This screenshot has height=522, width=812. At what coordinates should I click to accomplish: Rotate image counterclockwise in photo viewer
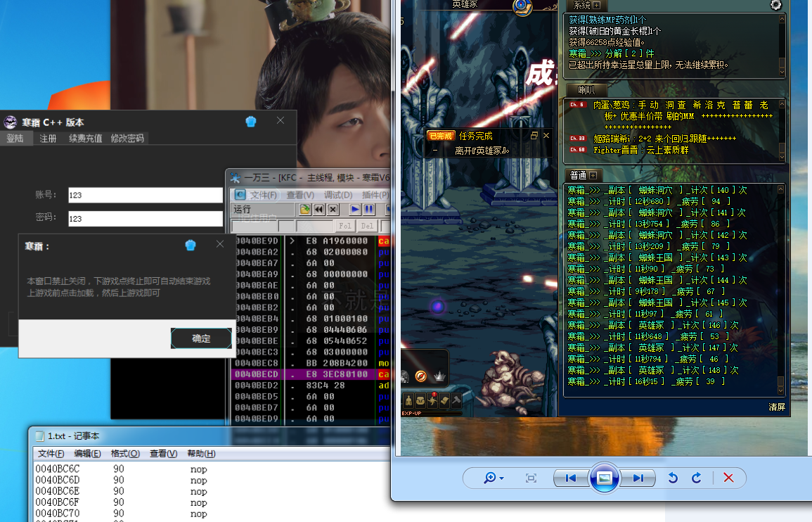673,478
